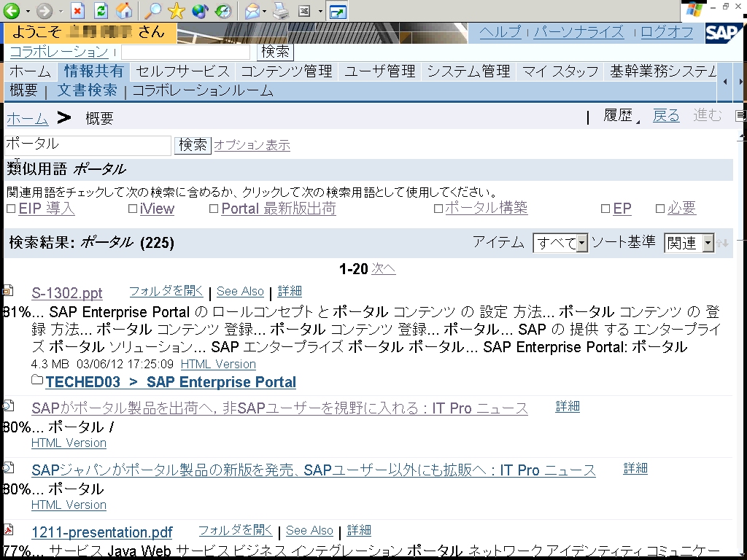This screenshot has width=747, height=560.
Task: Select the コラボレーションルーム sub-navigation item
Action: tap(203, 90)
